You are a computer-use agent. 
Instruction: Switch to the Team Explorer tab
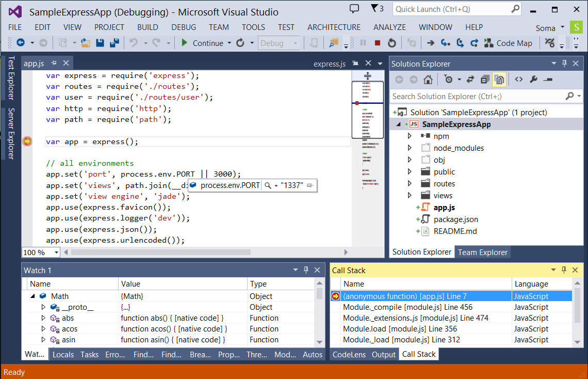point(483,252)
